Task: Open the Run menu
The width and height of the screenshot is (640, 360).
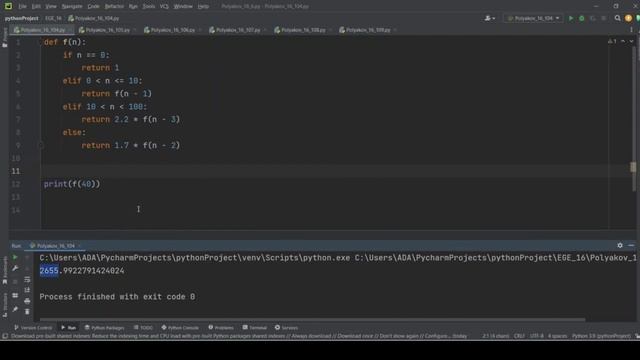Action: 133,7
